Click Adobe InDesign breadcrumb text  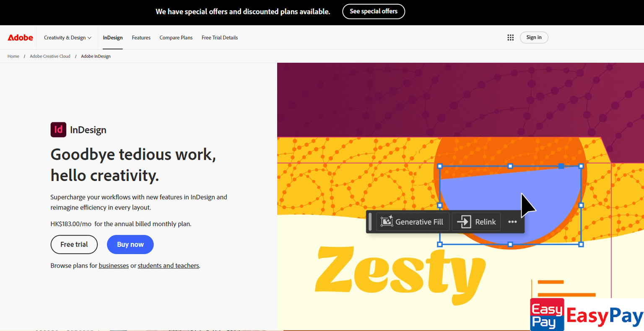coord(96,56)
